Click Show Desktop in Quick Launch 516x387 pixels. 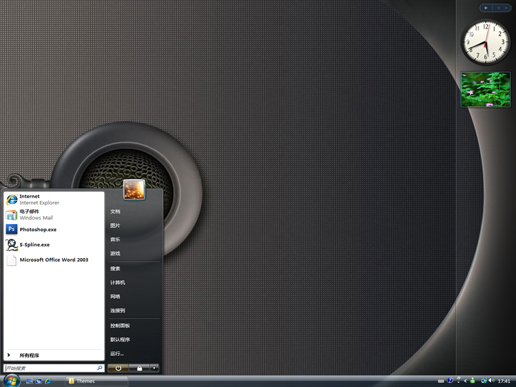tap(29, 381)
